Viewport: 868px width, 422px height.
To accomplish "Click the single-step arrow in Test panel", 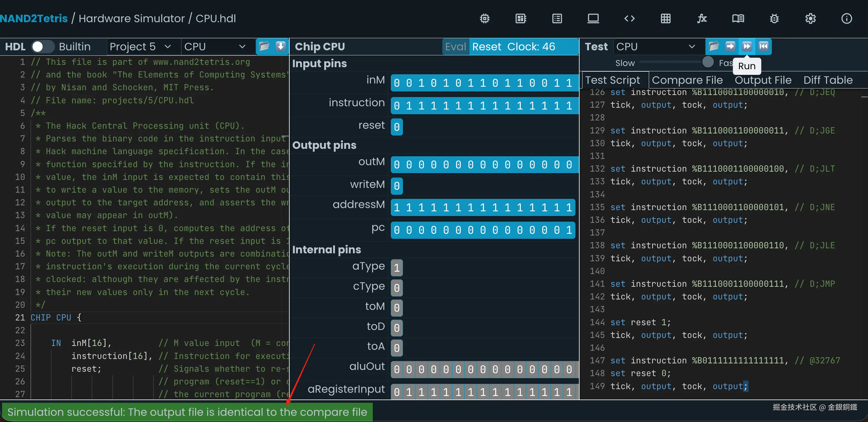I will [730, 46].
